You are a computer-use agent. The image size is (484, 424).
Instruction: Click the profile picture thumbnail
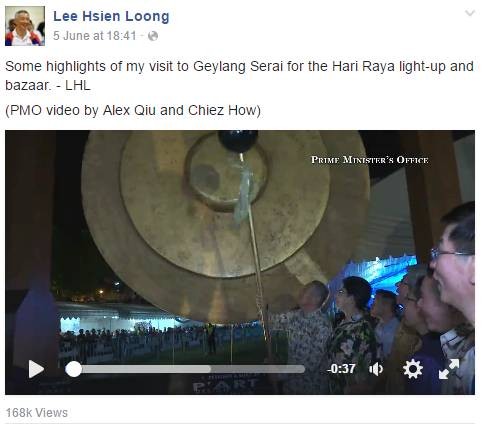coord(25,26)
